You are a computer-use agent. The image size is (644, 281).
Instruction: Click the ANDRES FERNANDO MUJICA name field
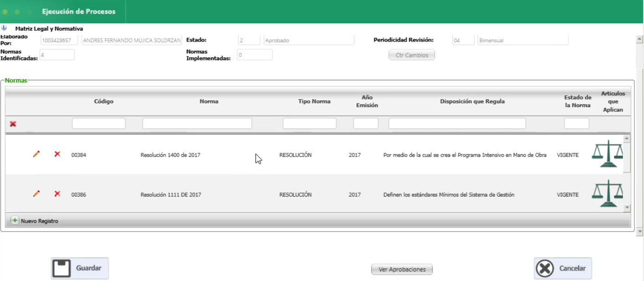pyautogui.click(x=131, y=40)
